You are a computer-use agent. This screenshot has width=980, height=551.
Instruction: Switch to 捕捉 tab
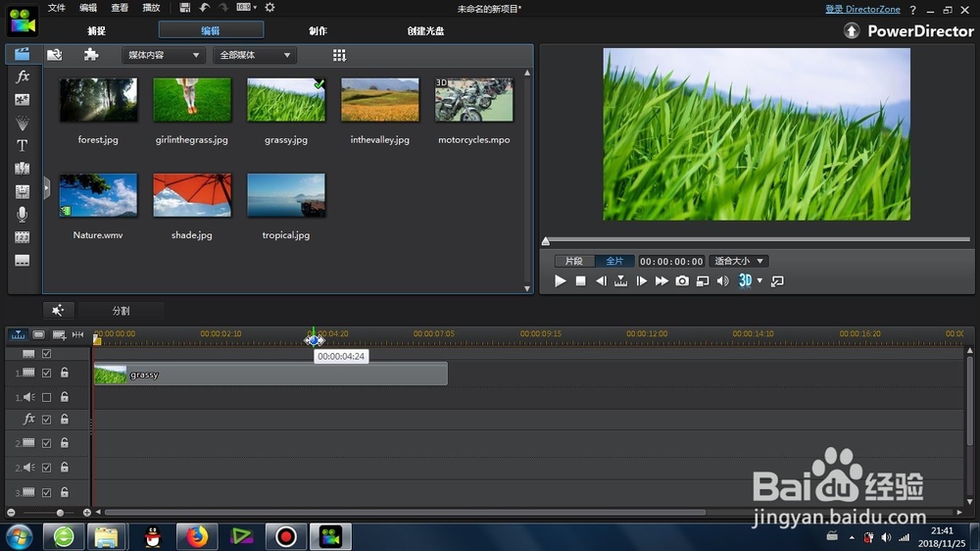(96, 30)
